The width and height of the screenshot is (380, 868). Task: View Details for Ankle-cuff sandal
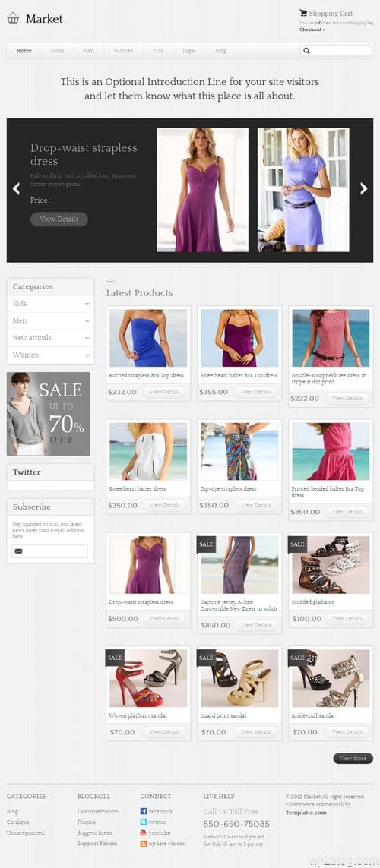[x=347, y=732]
